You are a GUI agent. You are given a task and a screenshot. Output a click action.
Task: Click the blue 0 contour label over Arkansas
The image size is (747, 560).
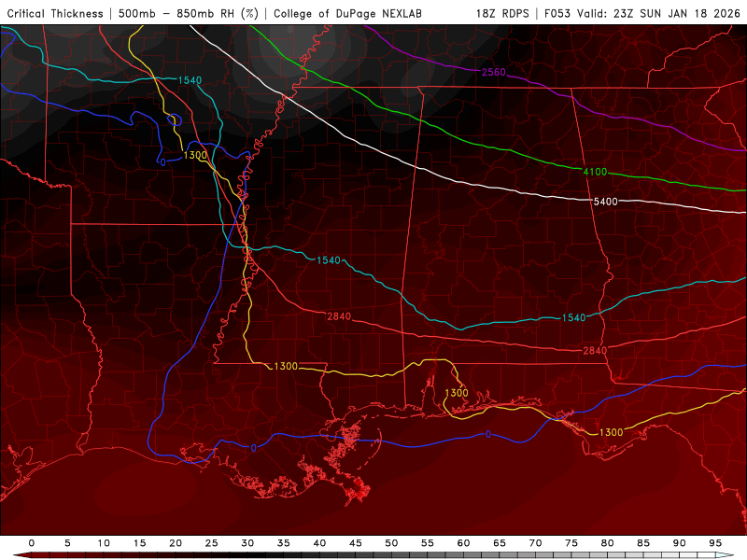point(162,162)
